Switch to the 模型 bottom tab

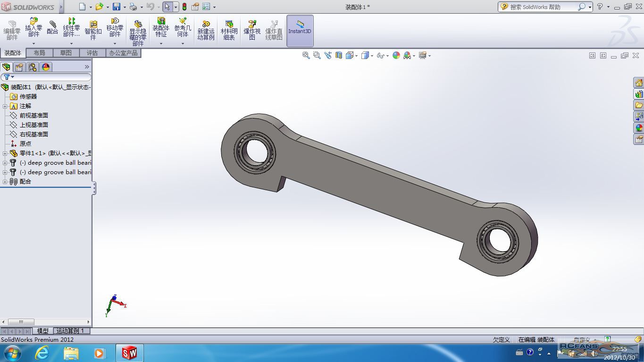[x=43, y=331]
